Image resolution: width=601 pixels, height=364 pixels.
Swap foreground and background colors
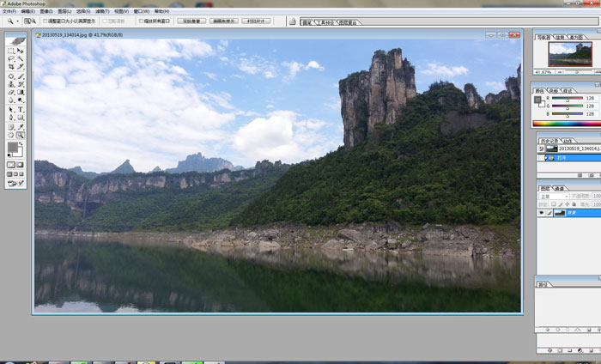(x=21, y=144)
